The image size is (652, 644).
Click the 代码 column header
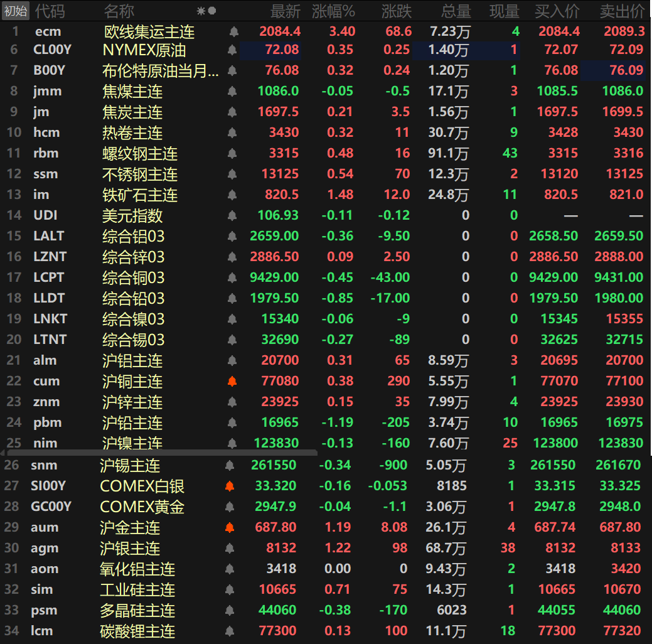[50, 11]
